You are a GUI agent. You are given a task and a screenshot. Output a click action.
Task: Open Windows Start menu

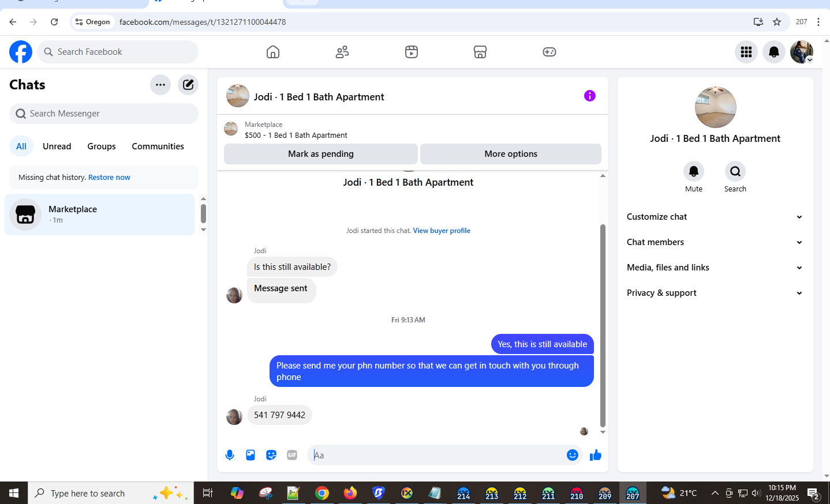pyautogui.click(x=14, y=493)
